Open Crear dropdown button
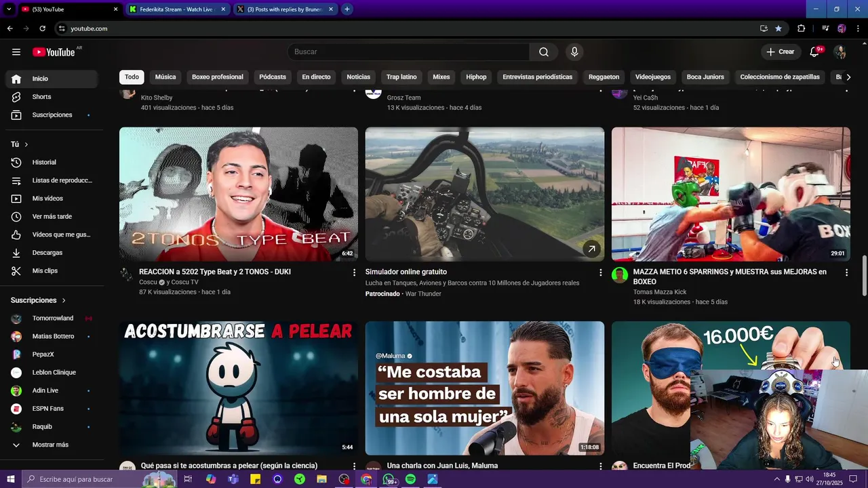868x488 pixels. tap(781, 52)
